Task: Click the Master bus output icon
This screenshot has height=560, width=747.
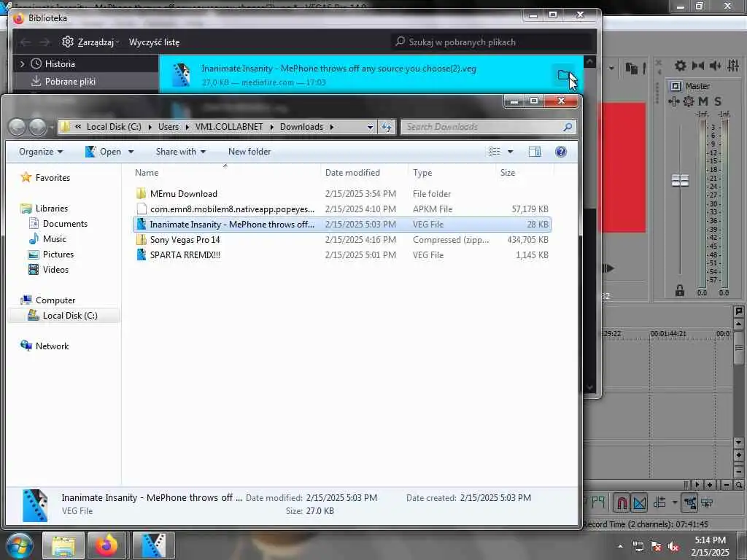Action: (676, 86)
